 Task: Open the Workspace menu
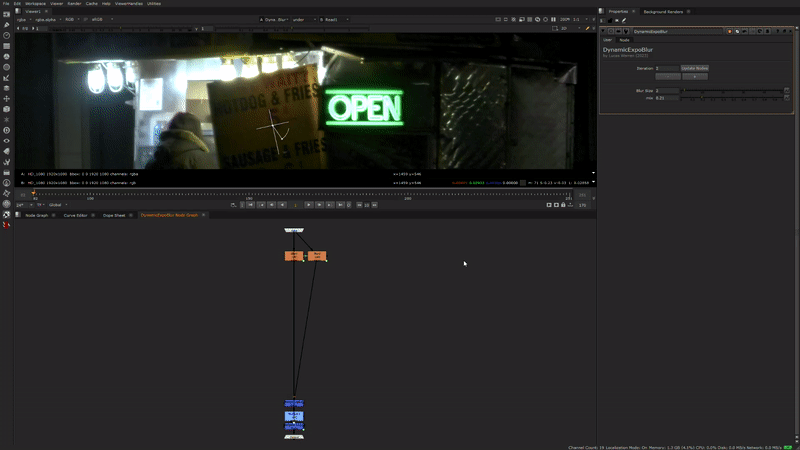[35, 4]
